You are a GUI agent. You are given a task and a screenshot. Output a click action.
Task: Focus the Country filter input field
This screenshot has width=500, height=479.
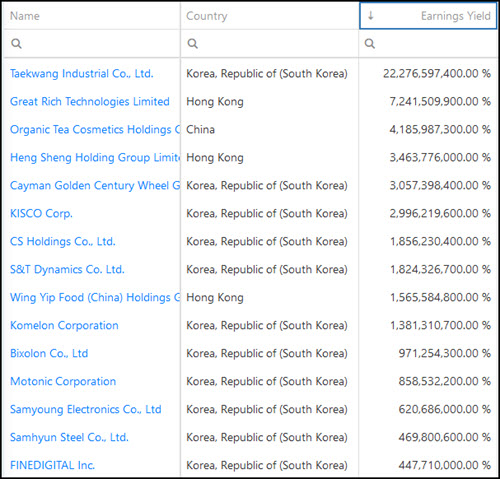(x=270, y=43)
